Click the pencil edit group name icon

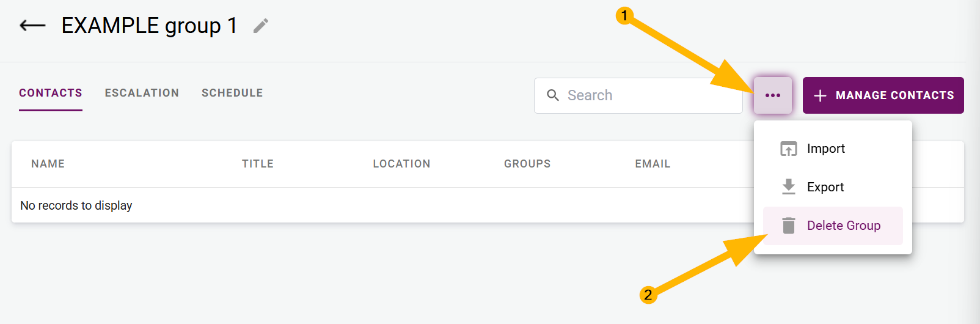tap(261, 26)
